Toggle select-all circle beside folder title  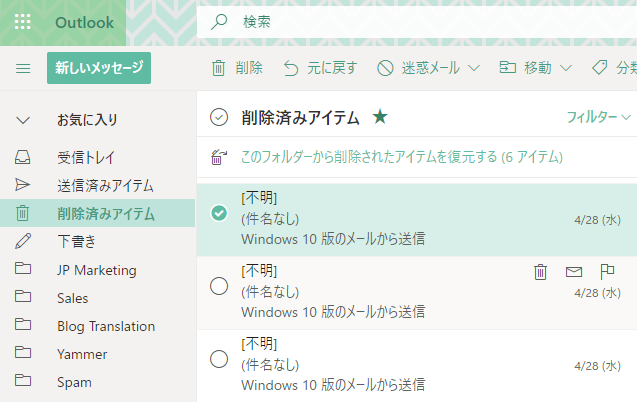pyautogui.click(x=219, y=118)
